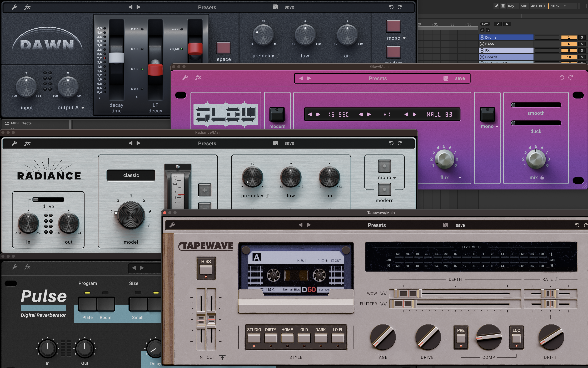This screenshot has width=588, height=368.
Task: Click save in the Glow header
Action: (460, 78)
